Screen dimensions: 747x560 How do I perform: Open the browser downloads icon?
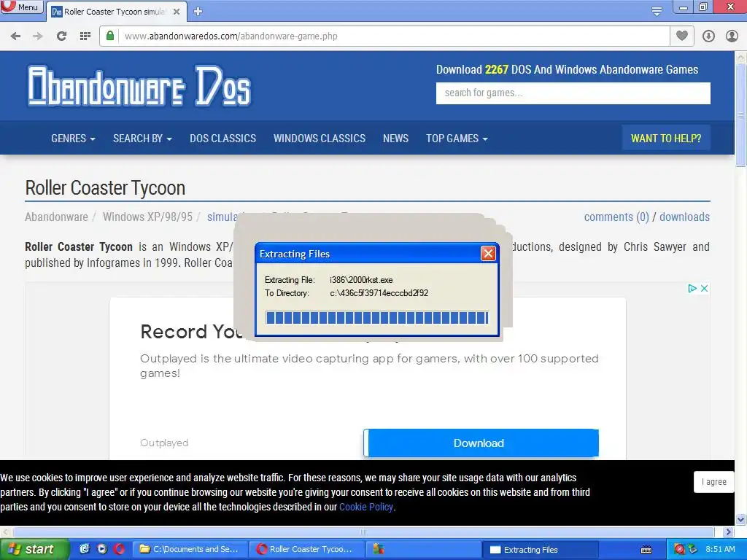pos(708,36)
